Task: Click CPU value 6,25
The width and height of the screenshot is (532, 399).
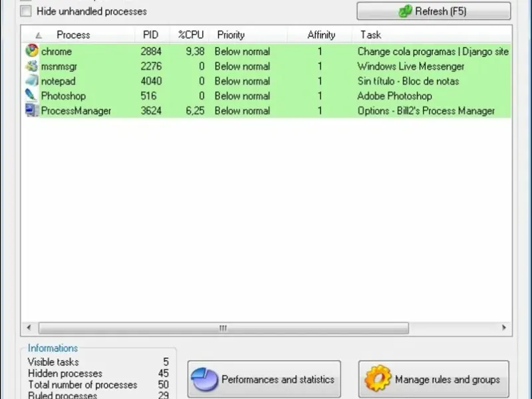Action: coord(195,111)
